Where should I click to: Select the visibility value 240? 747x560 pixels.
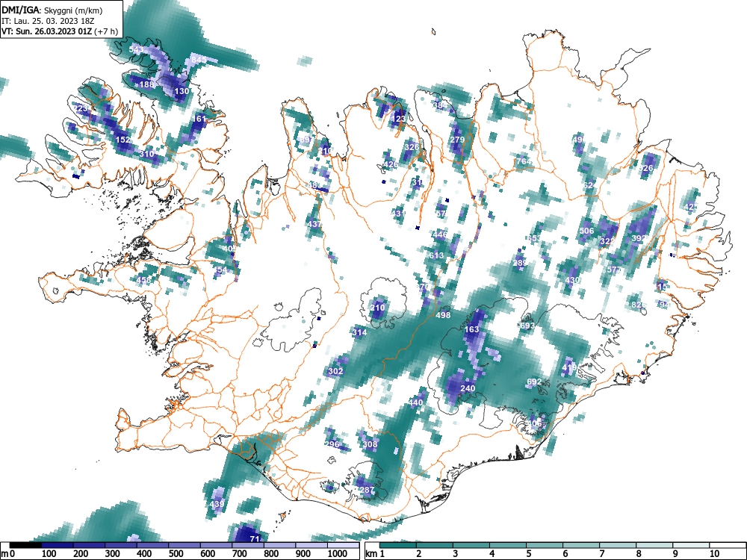click(x=468, y=388)
